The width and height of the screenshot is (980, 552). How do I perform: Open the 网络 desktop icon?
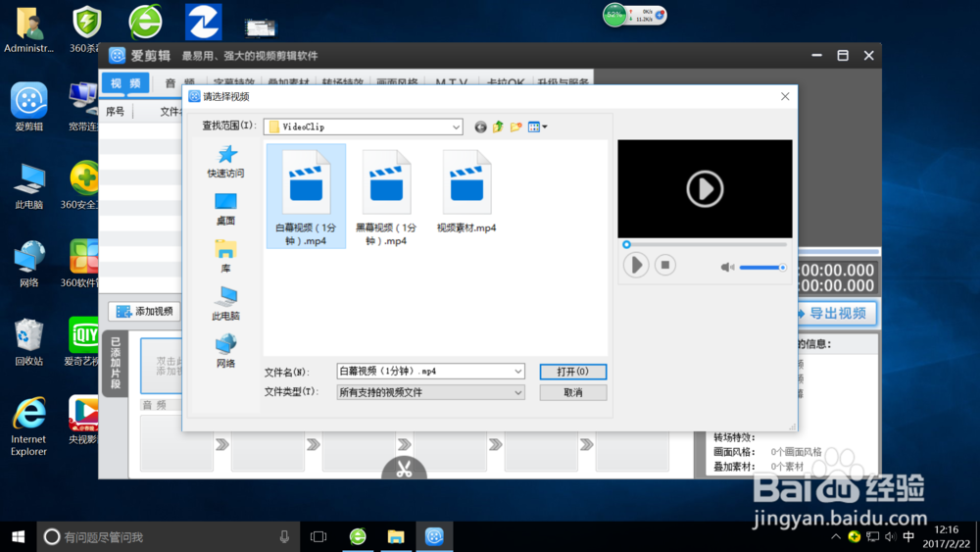point(28,264)
